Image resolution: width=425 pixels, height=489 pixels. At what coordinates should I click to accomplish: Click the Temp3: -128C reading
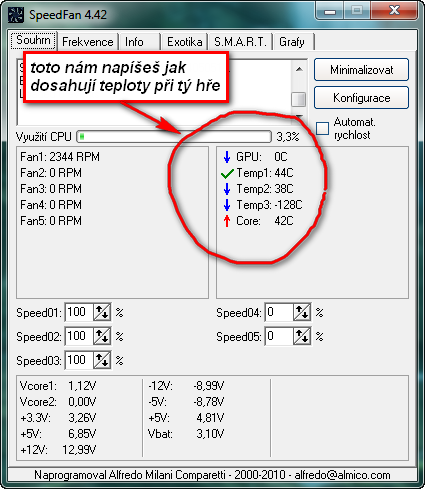[x=269, y=205]
